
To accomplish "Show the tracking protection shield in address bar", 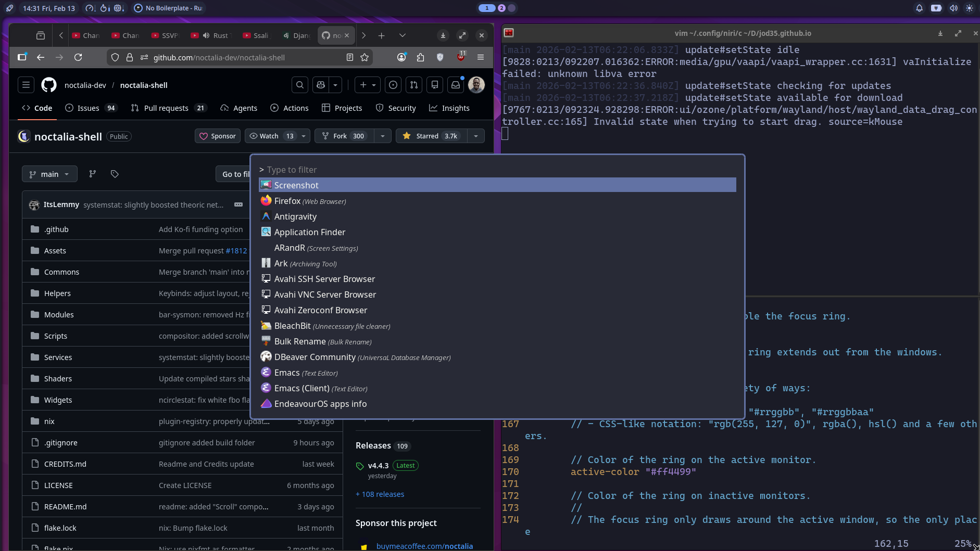I will pyautogui.click(x=115, y=57).
